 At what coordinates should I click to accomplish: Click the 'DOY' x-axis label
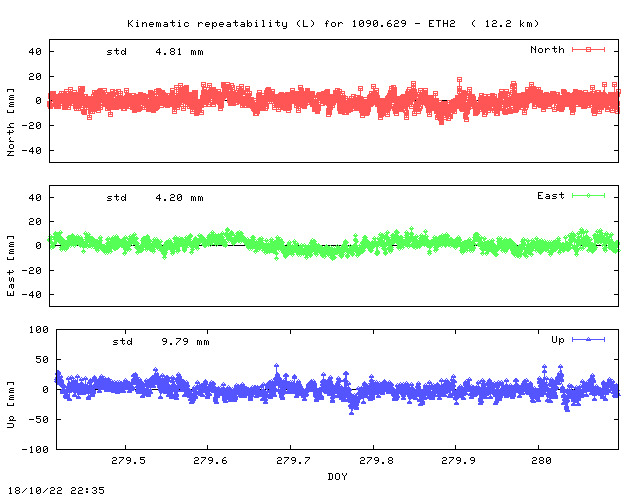point(337,476)
